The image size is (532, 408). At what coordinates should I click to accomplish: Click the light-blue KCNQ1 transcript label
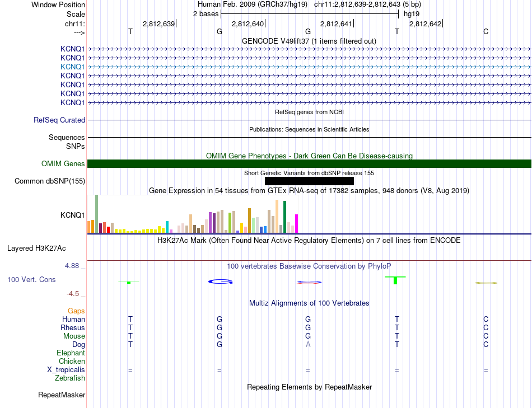72,67
